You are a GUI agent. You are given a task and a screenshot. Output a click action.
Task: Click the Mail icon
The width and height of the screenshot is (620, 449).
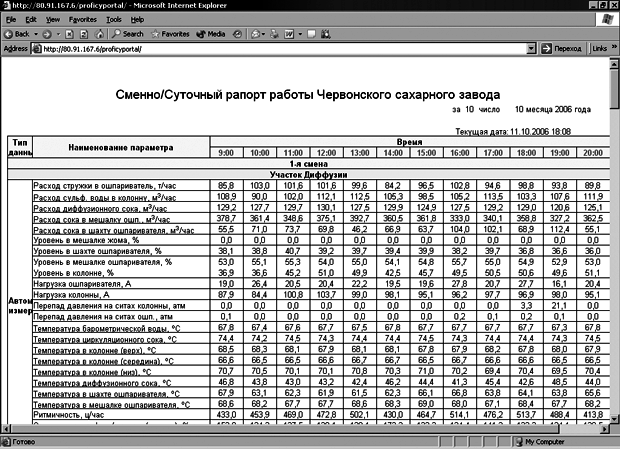255,34
